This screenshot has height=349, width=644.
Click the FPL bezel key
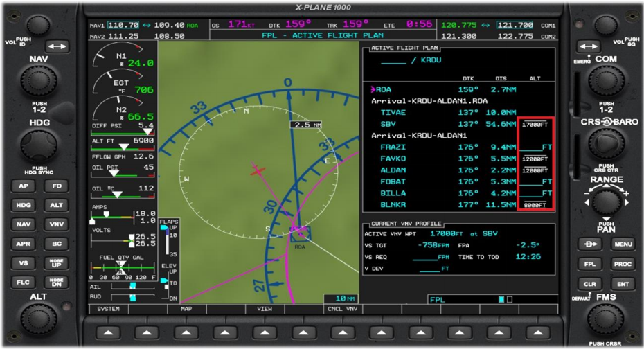pos(590,264)
